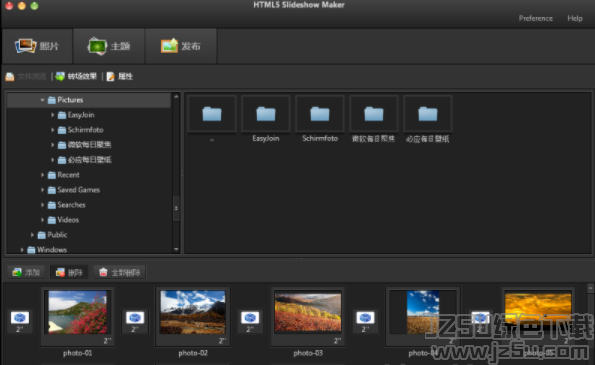595x365 pixels.
Task: Collapse the Pictures folder tree node
Action: tap(42, 100)
